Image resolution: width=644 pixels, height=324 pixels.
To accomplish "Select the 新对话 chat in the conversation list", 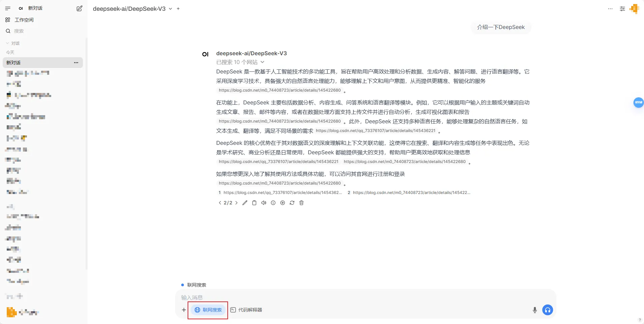I will click(43, 63).
